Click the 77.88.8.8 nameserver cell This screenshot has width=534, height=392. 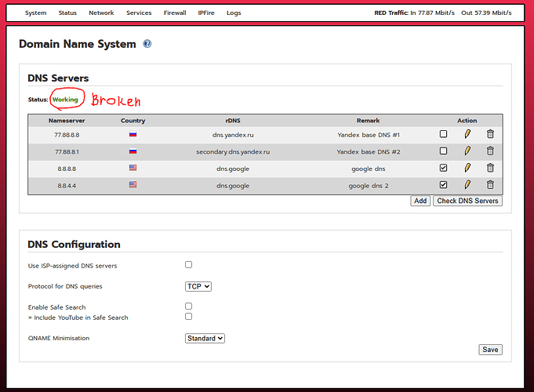tap(67, 135)
